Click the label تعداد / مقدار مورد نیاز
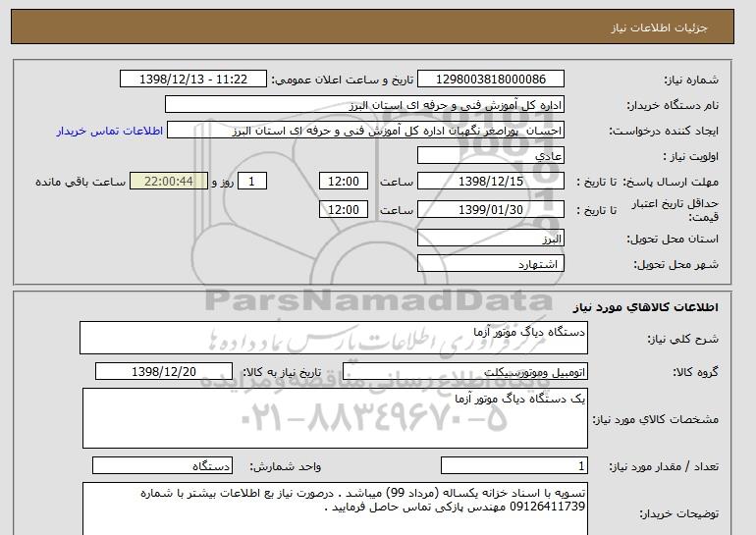The width and height of the screenshot is (756, 535). pyautogui.click(x=664, y=466)
